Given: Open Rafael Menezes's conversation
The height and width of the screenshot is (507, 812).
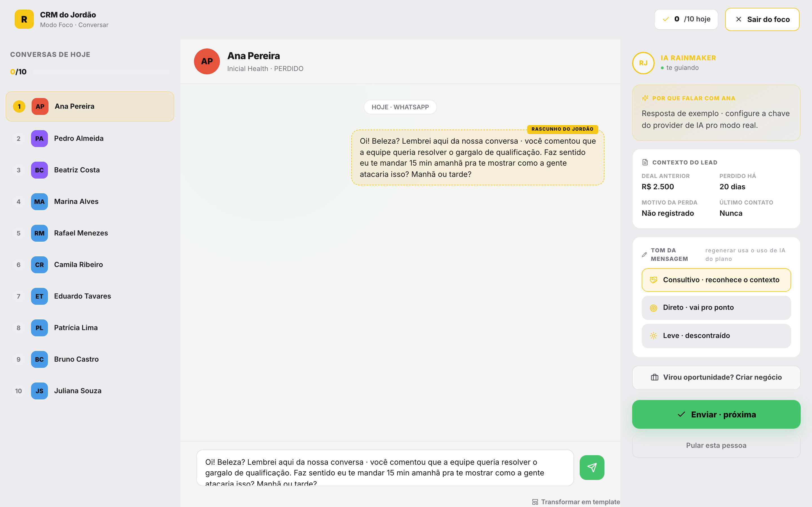Looking at the screenshot, I should (x=90, y=233).
